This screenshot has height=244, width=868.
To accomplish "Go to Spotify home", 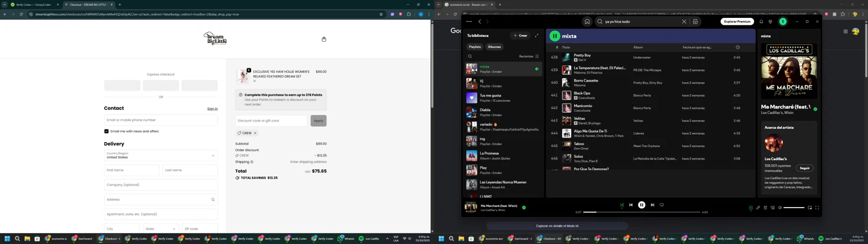I will [587, 22].
